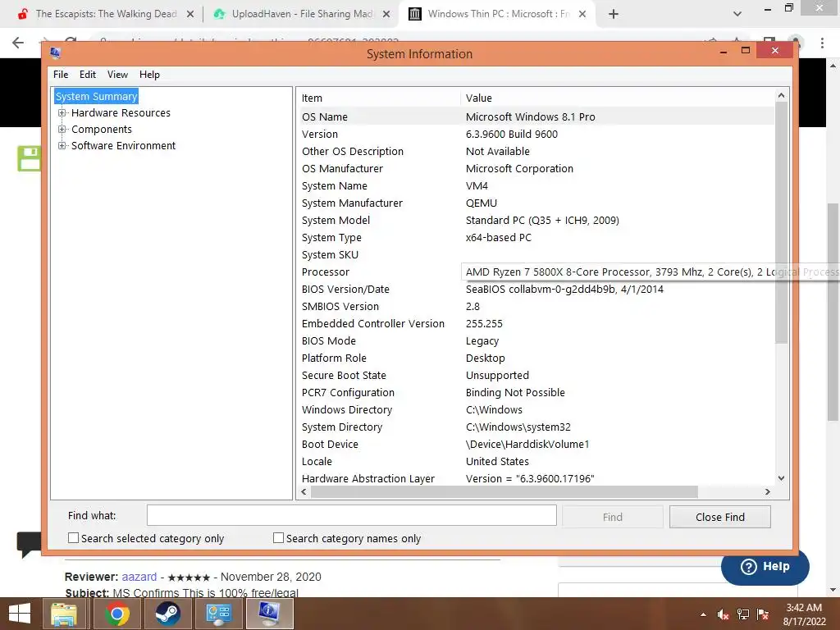Click the Find what input field
840x630 pixels.
pos(351,515)
